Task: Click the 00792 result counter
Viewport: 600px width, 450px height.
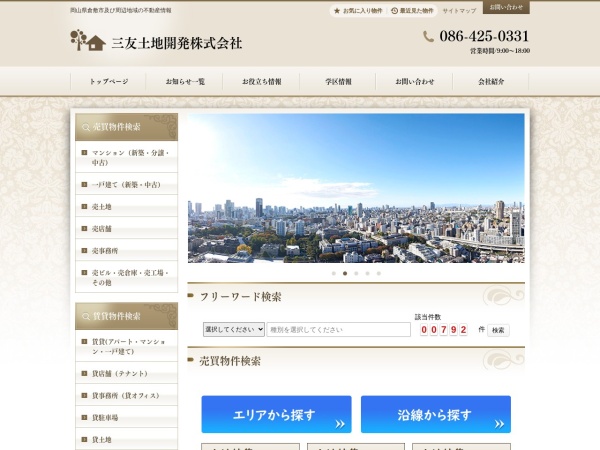Action: click(444, 329)
